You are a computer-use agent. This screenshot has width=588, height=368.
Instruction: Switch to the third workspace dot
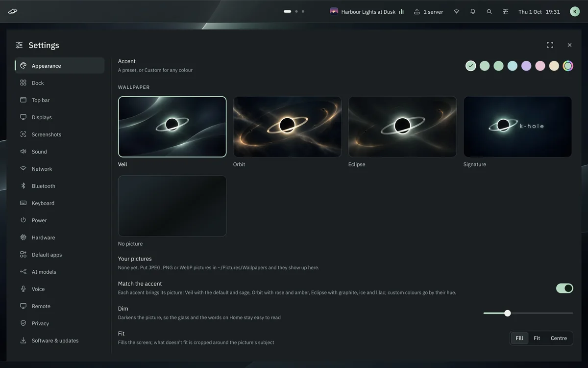(x=303, y=11)
